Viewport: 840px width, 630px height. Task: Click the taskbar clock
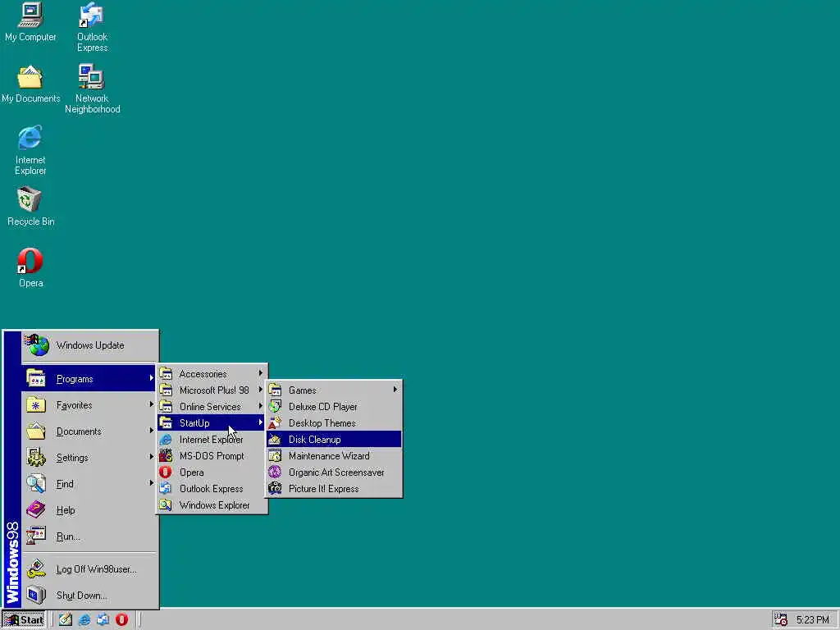[x=812, y=620]
